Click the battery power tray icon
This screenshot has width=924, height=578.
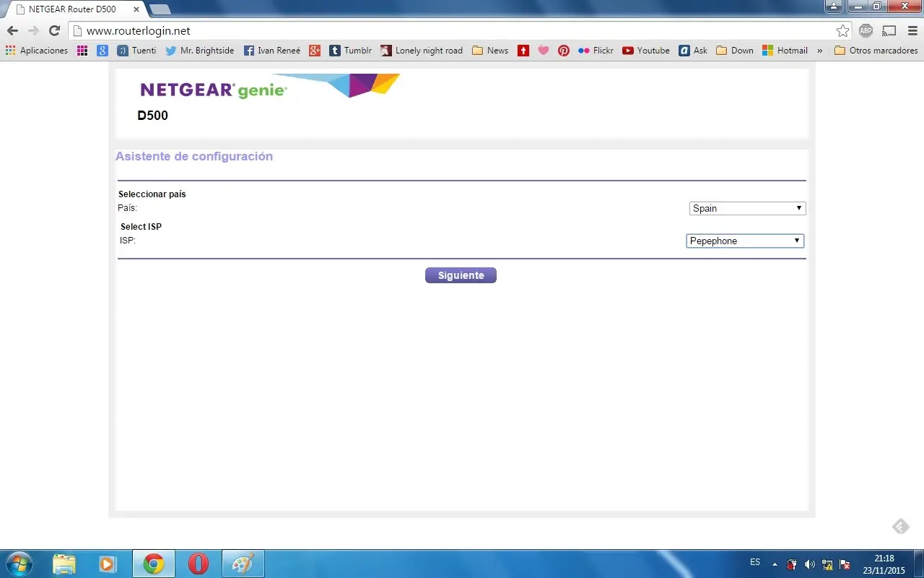(792, 564)
